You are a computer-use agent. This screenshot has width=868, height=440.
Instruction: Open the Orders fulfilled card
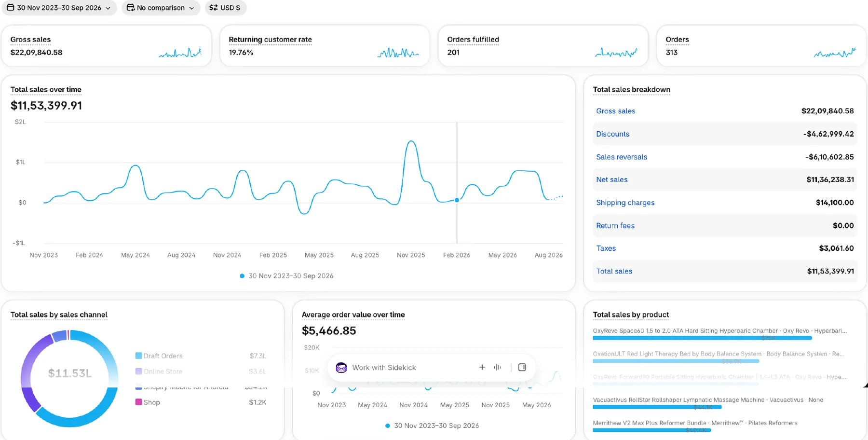(x=543, y=46)
